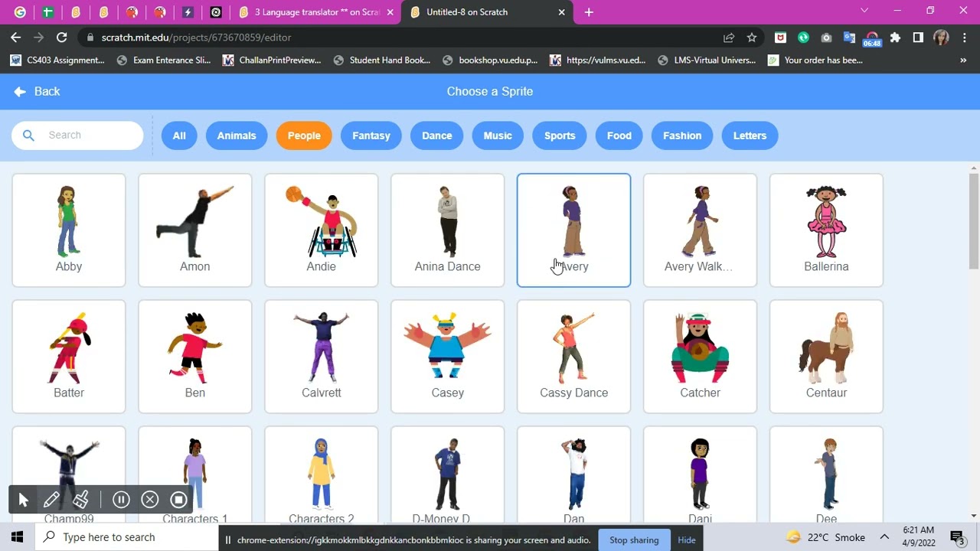Pause the screen recording
The height and width of the screenshot is (551, 980).
121,500
